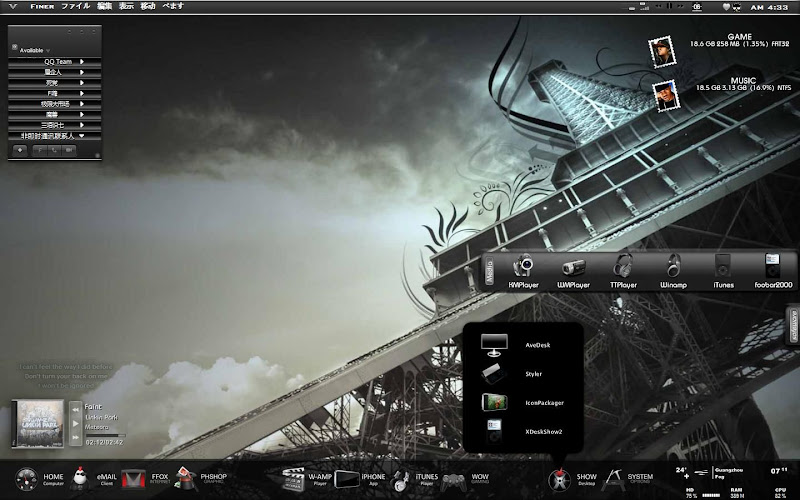Open Winamp from the media dock
The width and height of the screenshot is (800, 500).
(673, 267)
